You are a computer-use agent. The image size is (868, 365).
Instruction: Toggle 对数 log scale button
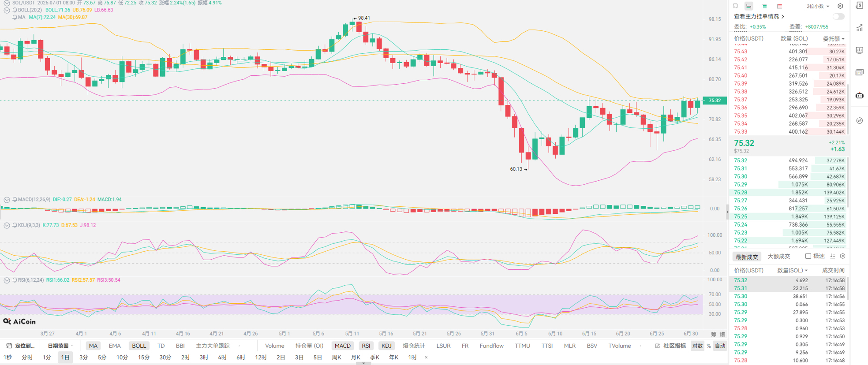click(x=697, y=346)
